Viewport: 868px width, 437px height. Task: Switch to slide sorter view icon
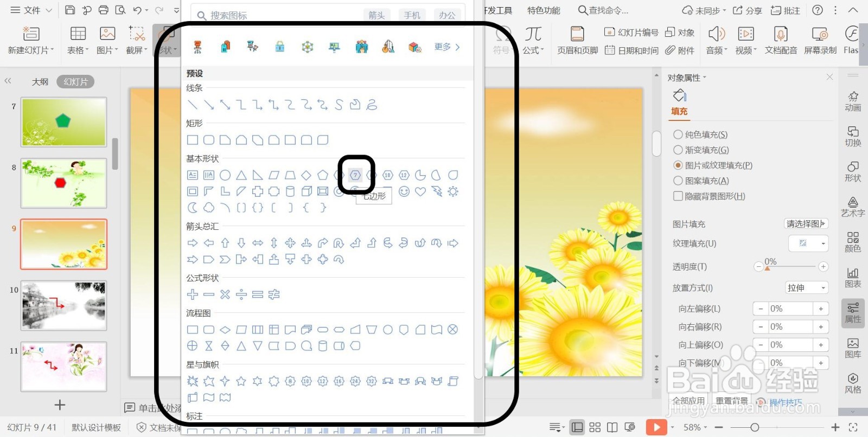(x=595, y=427)
